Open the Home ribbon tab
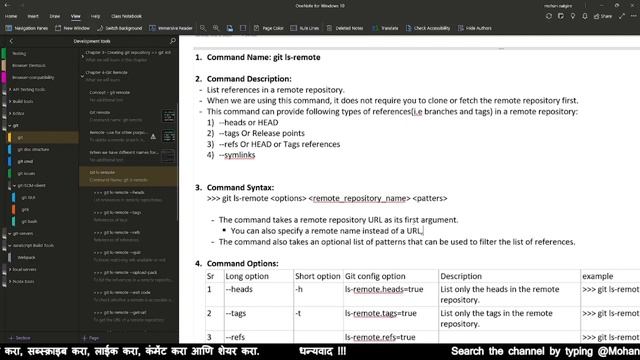Screen dimensions: 640x360 11,16
